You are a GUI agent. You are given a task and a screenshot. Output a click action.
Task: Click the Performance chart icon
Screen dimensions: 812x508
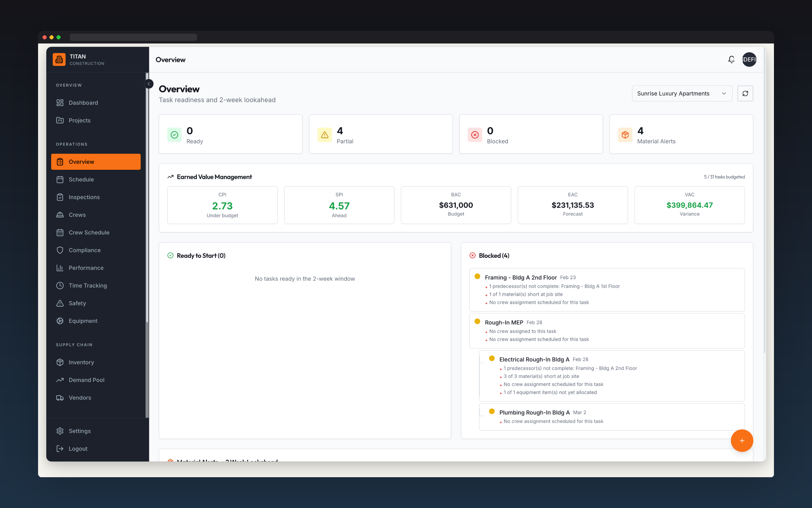point(60,268)
